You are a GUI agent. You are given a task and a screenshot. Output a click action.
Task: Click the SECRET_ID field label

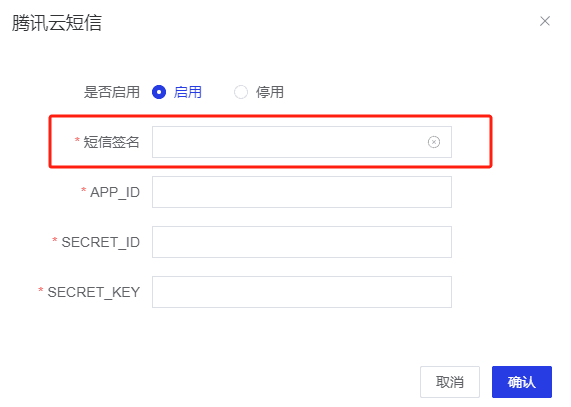tap(101, 242)
